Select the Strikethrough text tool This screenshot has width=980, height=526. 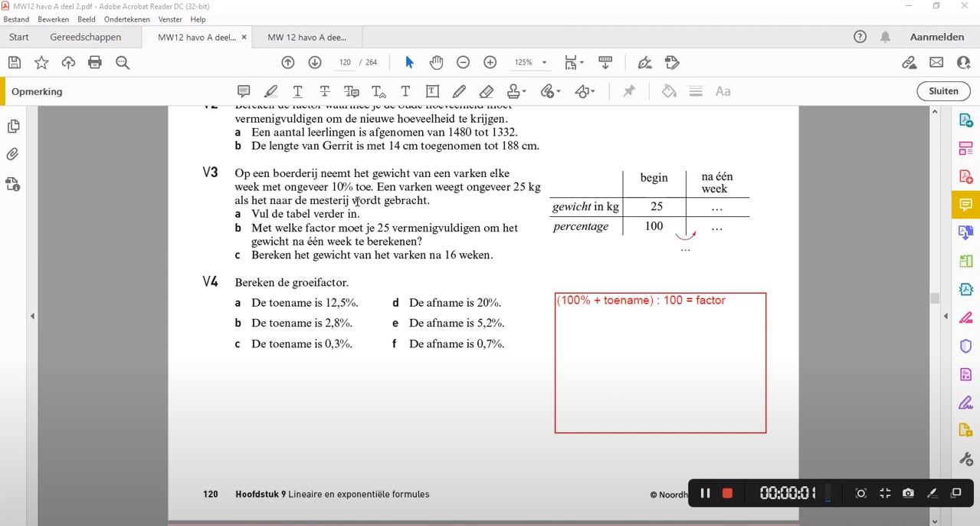[325, 91]
